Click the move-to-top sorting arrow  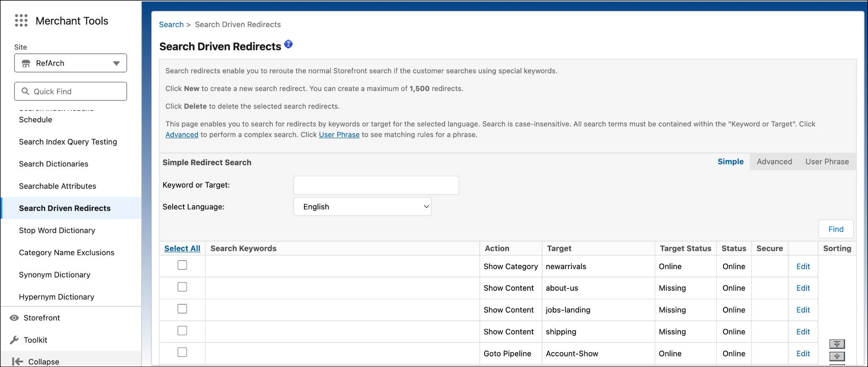[837, 344]
